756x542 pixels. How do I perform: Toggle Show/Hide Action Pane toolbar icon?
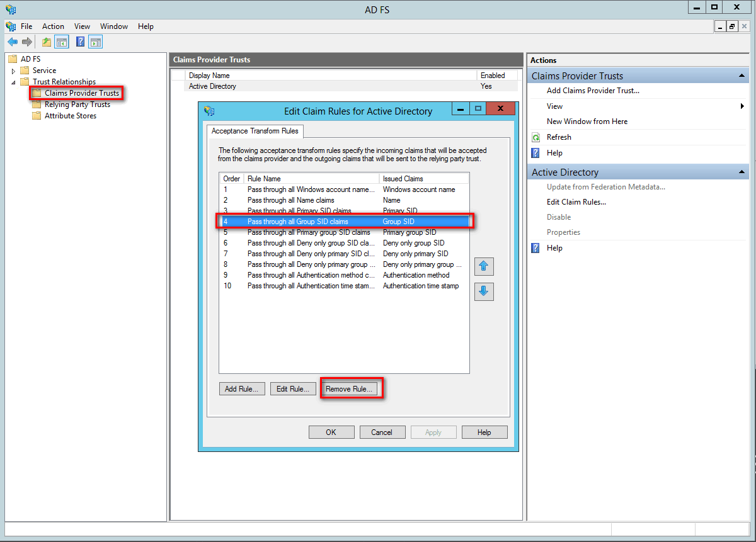(96, 42)
